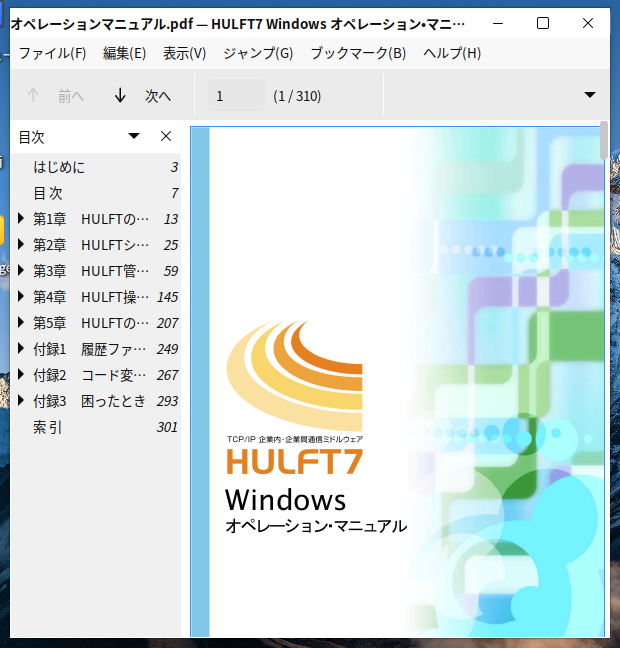Click page number 301 in outline
Image resolution: width=620 pixels, height=648 pixels.
click(167, 427)
